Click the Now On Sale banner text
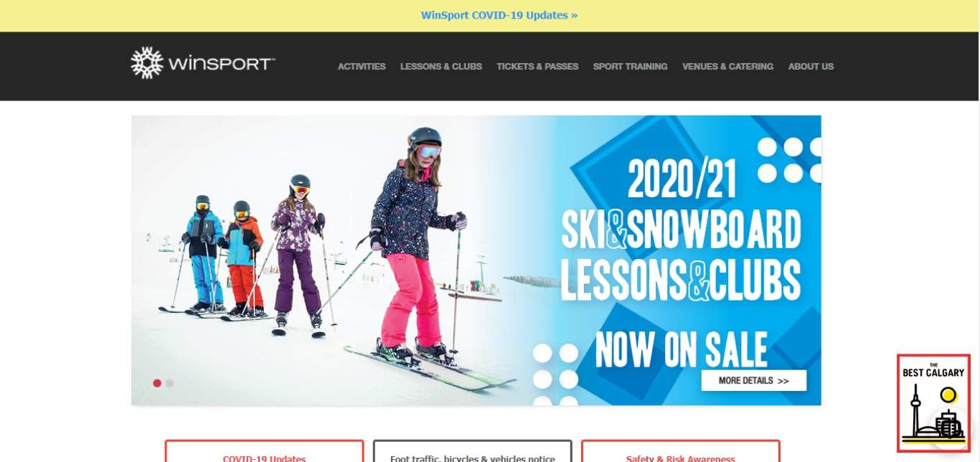The image size is (980, 462). click(x=682, y=349)
